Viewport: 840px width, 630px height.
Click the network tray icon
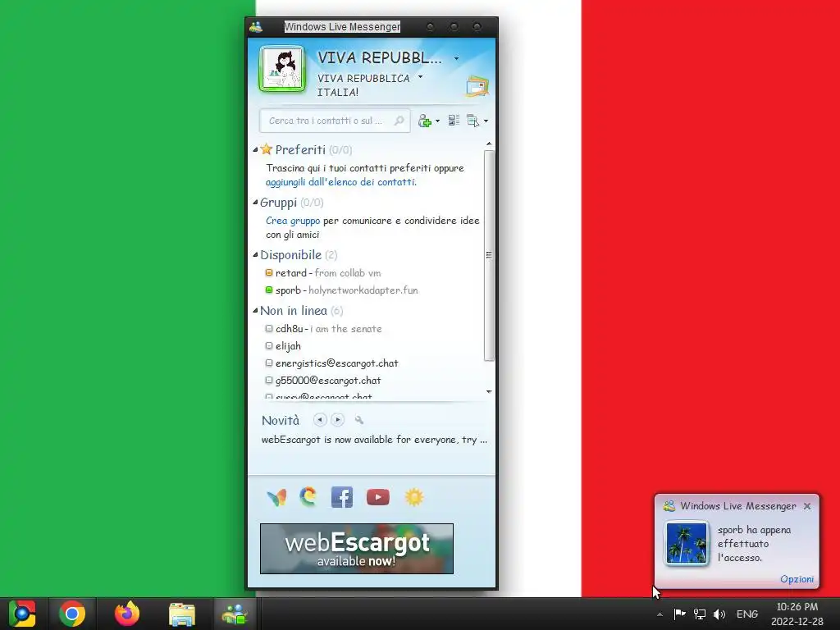click(700, 614)
